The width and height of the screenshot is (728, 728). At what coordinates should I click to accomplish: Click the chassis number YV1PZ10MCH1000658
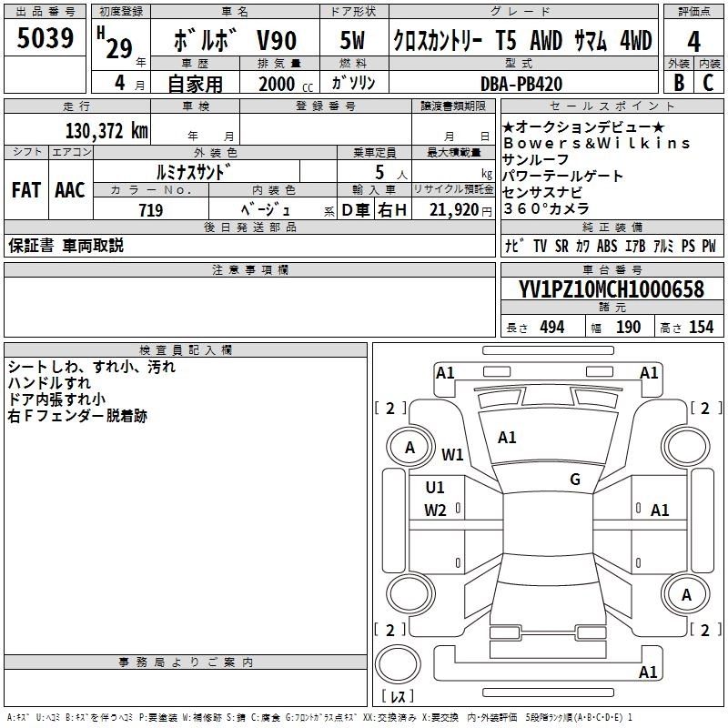point(612,289)
